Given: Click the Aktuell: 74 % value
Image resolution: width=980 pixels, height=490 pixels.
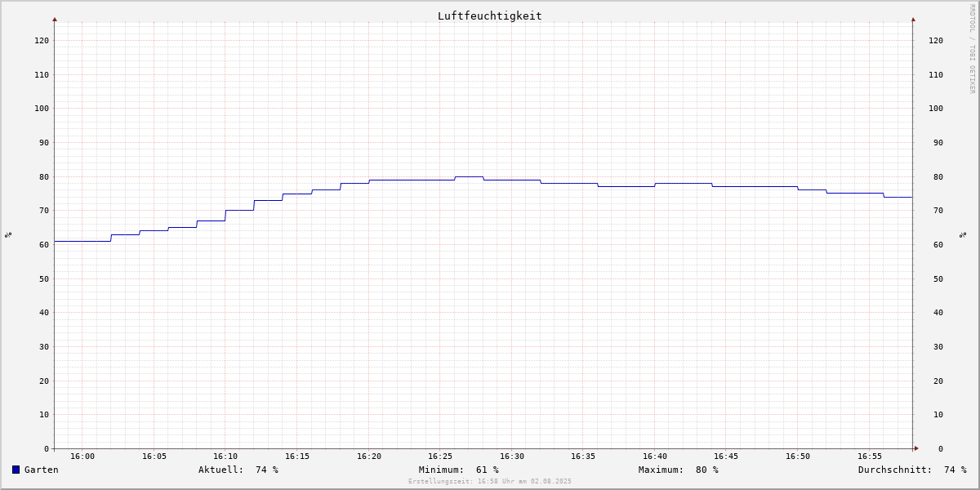Looking at the screenshot, I should pyautogui.click(x=238, y=470).
